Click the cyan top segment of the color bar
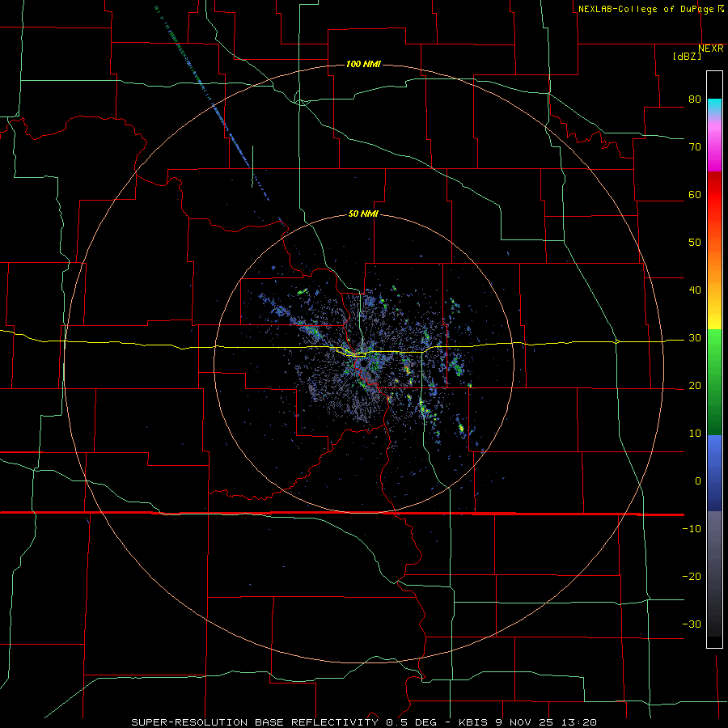 [x=714, y=105]
